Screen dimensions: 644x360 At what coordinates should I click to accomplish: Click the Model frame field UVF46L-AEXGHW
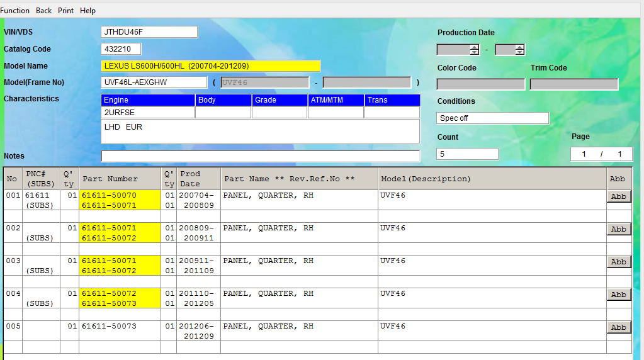point(154,82)
